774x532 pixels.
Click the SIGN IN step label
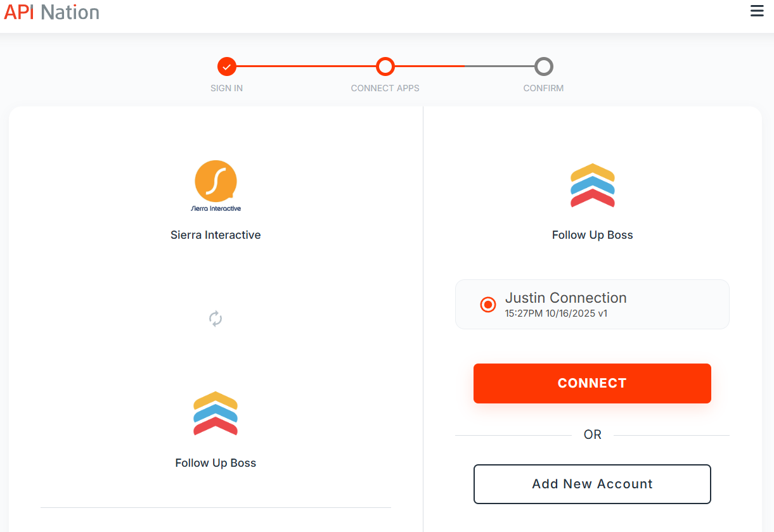227,88
